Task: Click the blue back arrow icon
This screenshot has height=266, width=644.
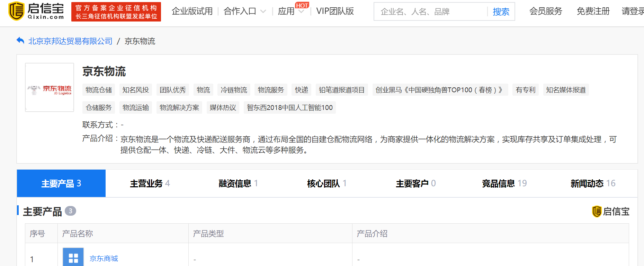Action: (20, 41)
